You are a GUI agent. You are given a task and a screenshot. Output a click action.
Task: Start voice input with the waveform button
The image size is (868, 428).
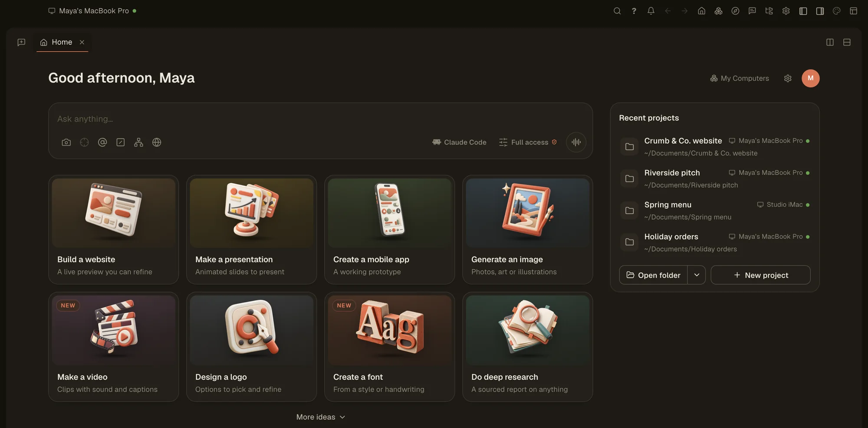point(576,142)
